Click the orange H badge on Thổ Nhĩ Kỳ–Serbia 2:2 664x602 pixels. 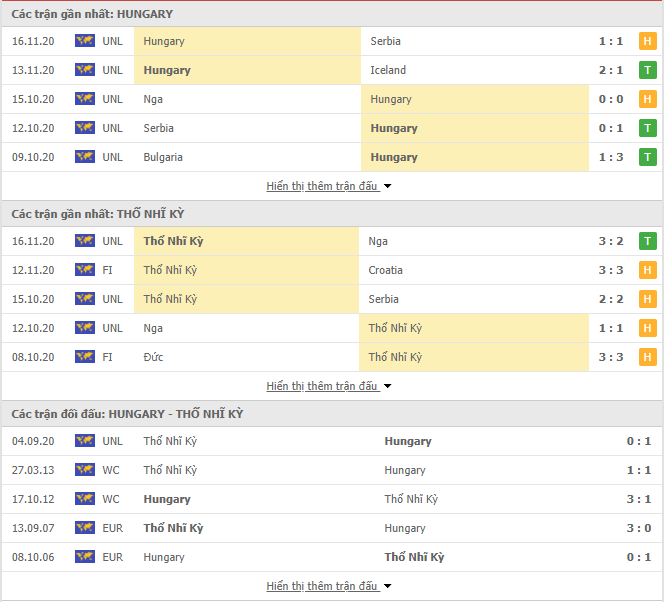click(647, 299)
